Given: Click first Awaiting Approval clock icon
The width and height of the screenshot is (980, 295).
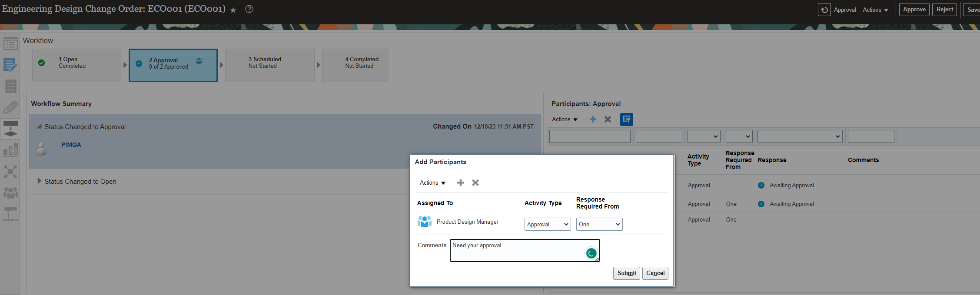Looking at the screenshot, I should 761,185.
